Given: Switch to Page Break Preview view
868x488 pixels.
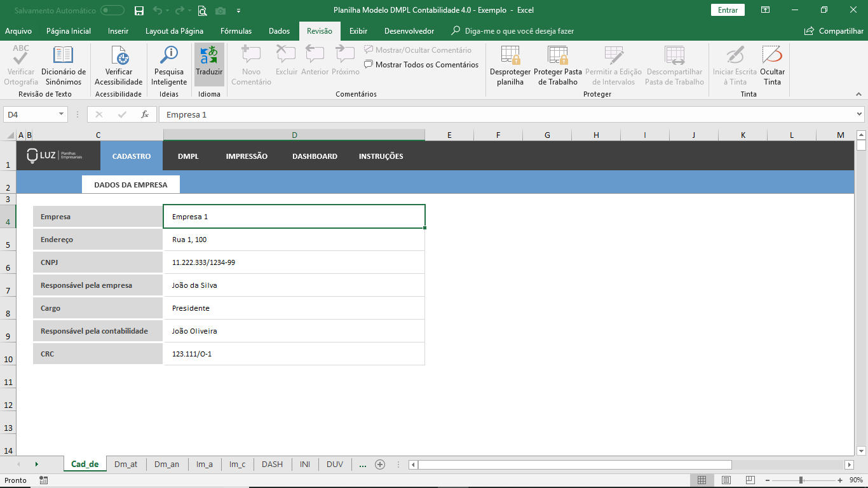Looking at the screenshot, I should (x=750, y=480).
